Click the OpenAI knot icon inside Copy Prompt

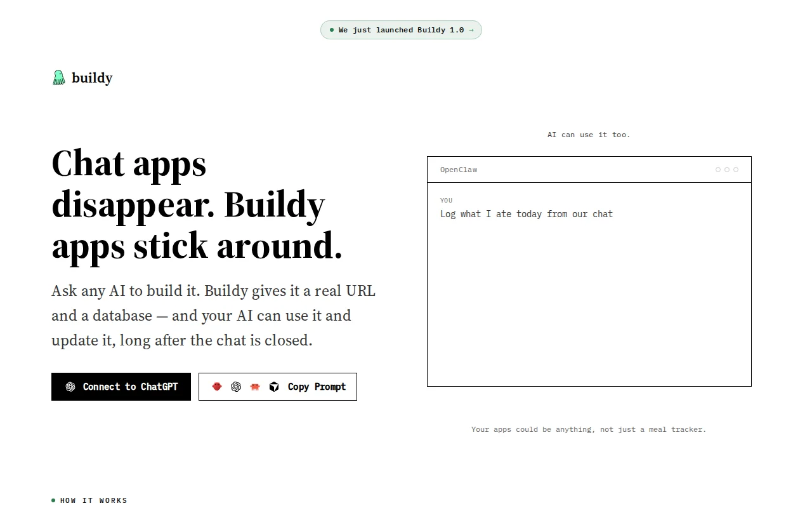coord(236,387)
